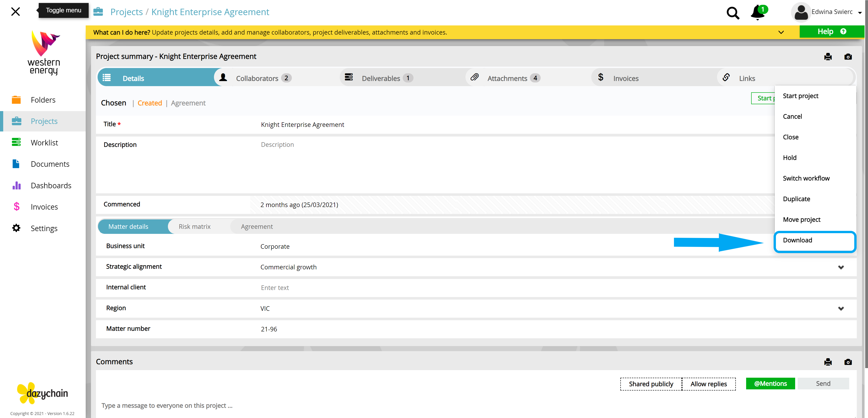Click the Help question mark icon
Viewport: 868px width, 418px height.
coord(843,31)
